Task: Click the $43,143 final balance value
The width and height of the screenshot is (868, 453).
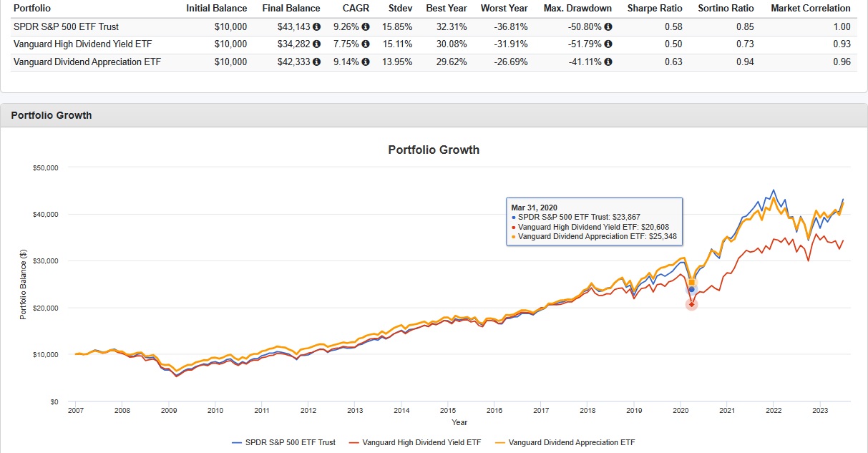Action: click(294, 27)
